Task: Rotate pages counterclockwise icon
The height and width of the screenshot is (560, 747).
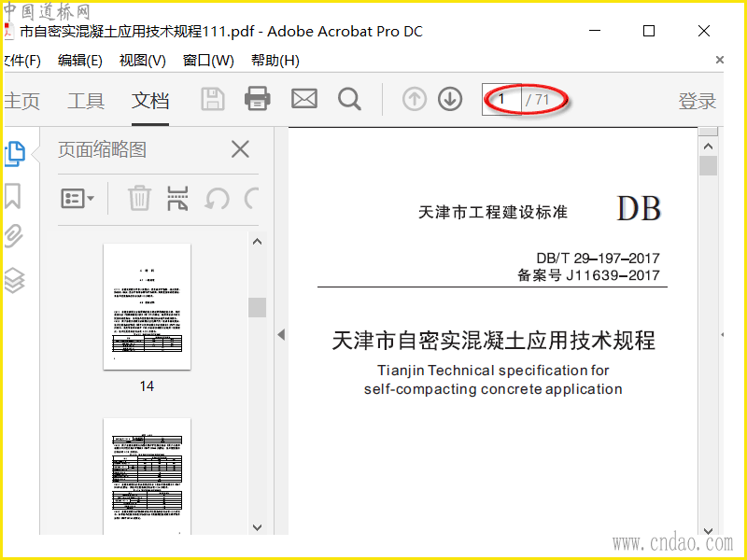Action: [217, 199]
